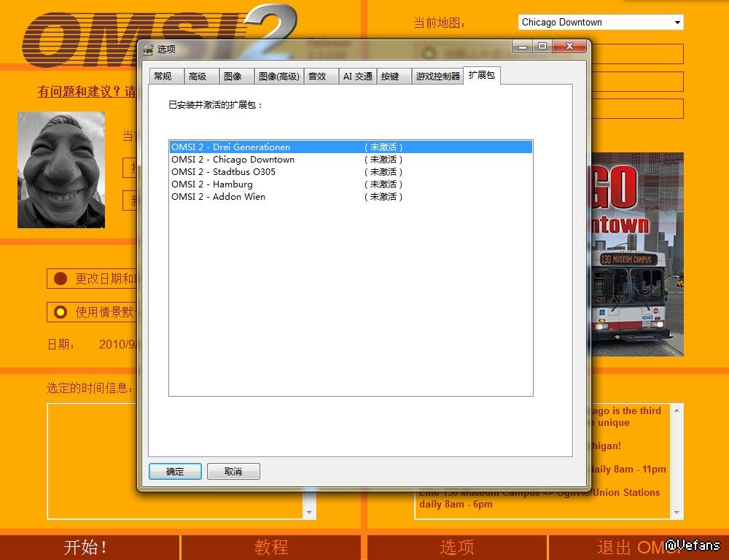The image size is (729, 560).
Task: Open the AI 交通 tab
Action: [x=357, y=77]
